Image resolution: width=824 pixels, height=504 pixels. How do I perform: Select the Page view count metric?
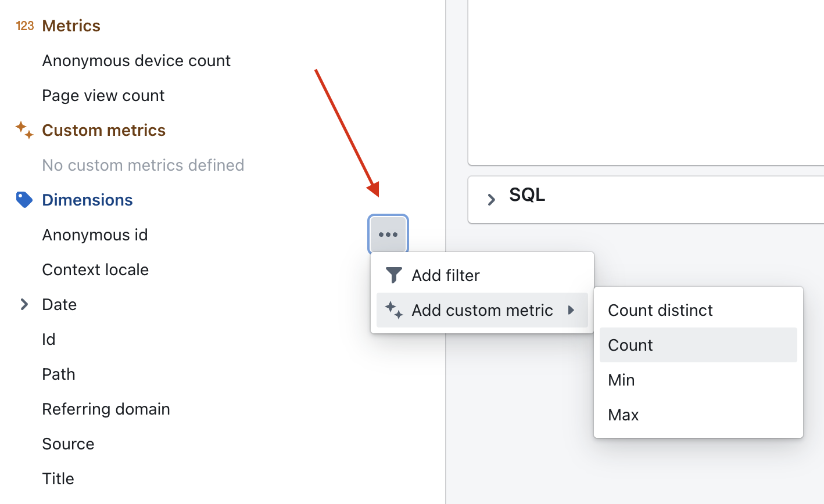click(x=103, y=95)
